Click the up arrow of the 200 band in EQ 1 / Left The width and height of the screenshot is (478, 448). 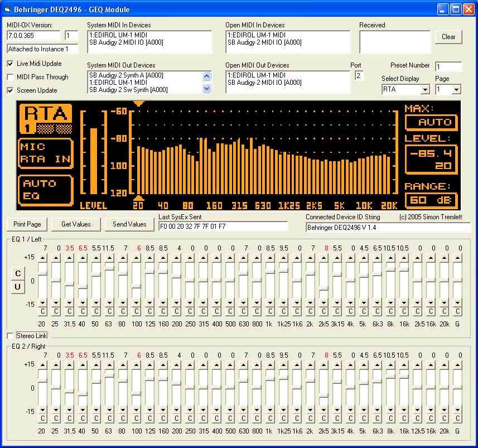[176, 258]
